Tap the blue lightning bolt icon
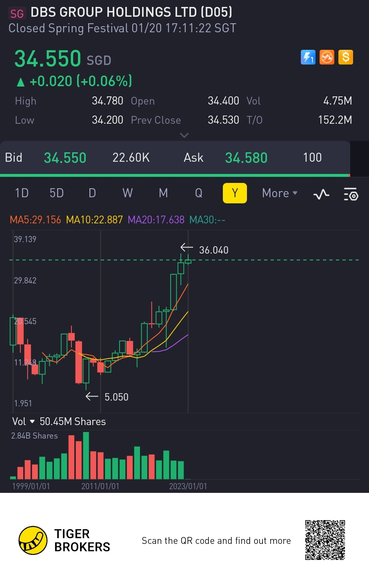 click(308, 58)
